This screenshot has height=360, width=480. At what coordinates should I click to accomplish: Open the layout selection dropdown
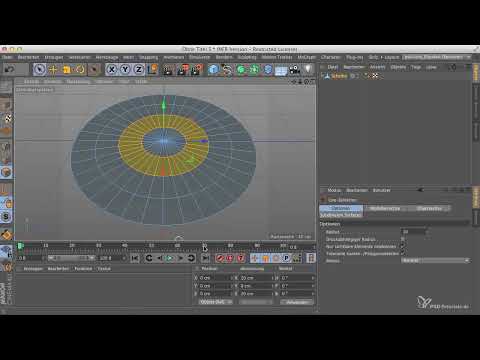tap(436, 57)
